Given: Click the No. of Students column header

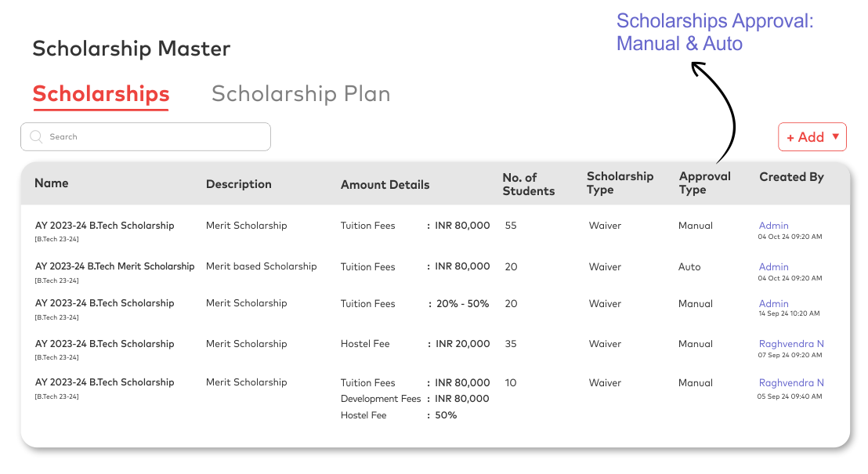Looking at the screenshot, I should (528, 184).
